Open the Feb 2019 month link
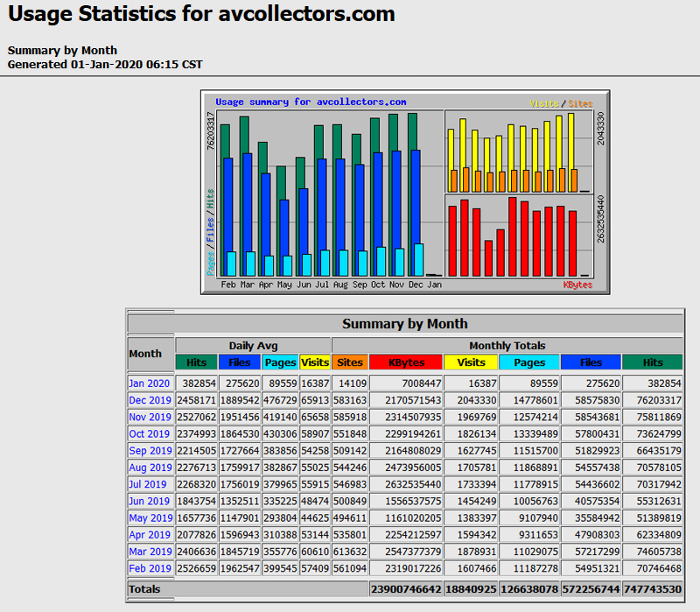This screenshot has height=612, width=700. click(x=150, y=569)
